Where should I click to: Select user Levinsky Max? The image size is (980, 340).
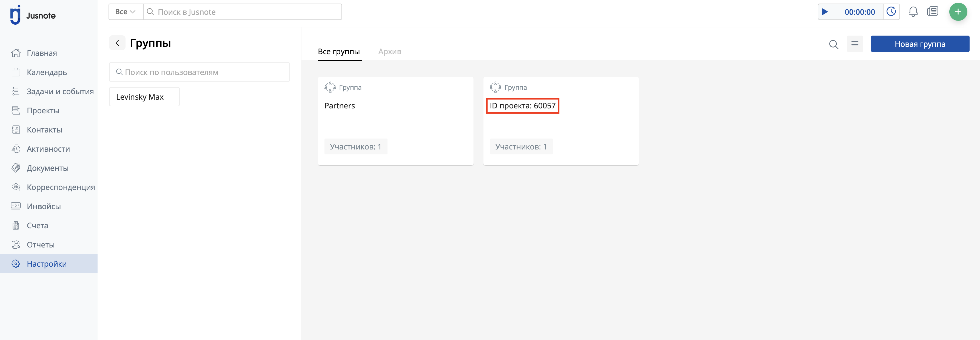coord(144,97)
